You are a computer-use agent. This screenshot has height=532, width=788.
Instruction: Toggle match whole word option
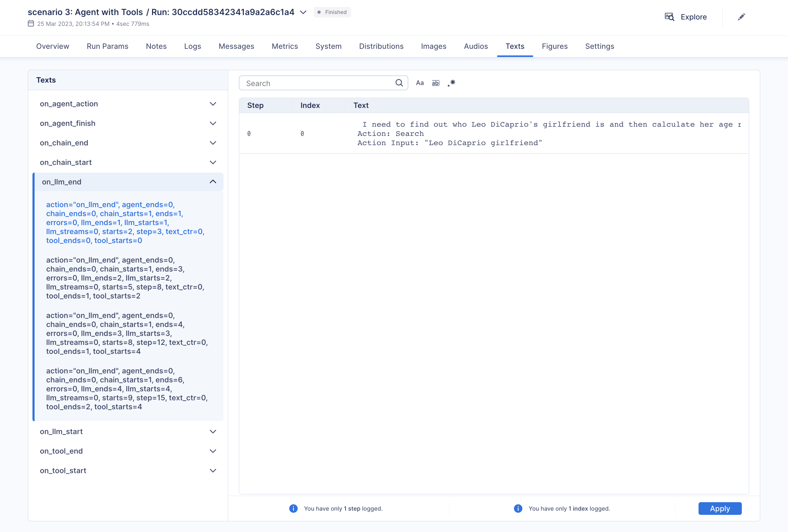(x=436, y=83)
